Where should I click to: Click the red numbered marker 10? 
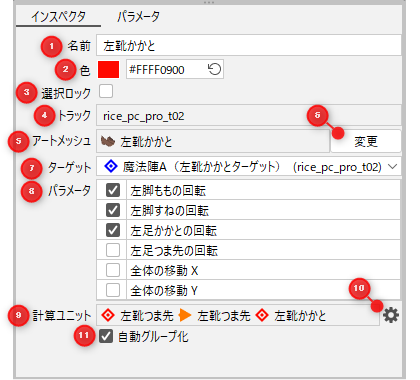pos(359,288)
